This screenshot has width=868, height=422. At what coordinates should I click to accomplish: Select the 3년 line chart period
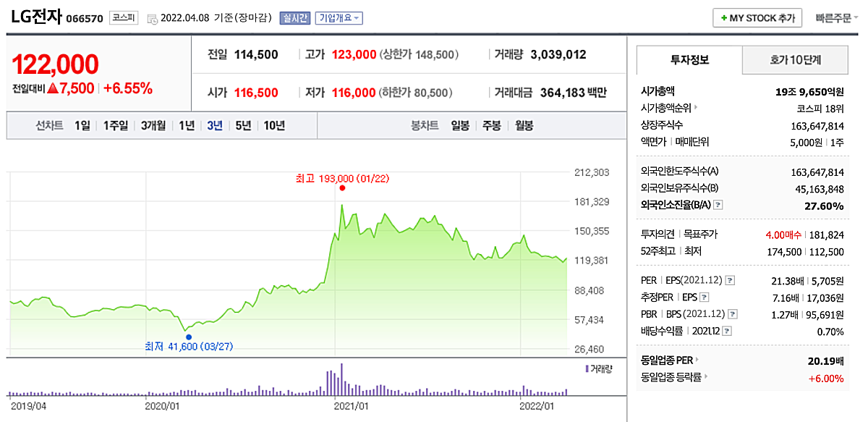click(x=215, y=125)
